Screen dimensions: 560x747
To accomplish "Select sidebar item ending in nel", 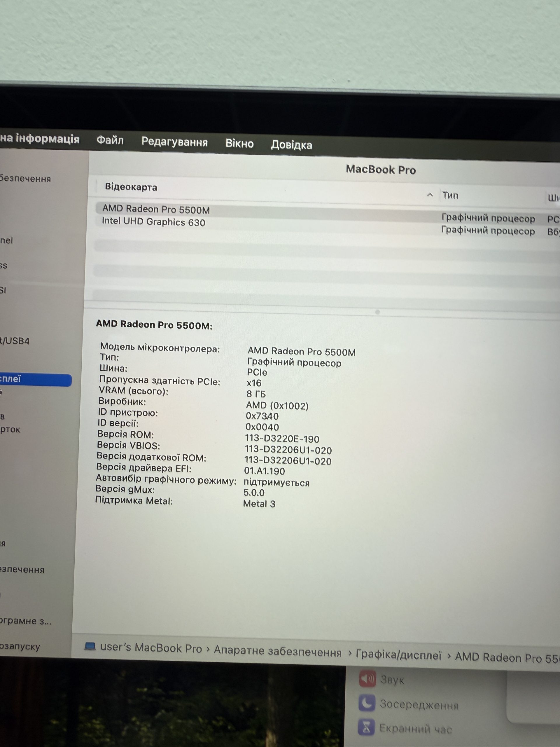I will coord(6,240).
